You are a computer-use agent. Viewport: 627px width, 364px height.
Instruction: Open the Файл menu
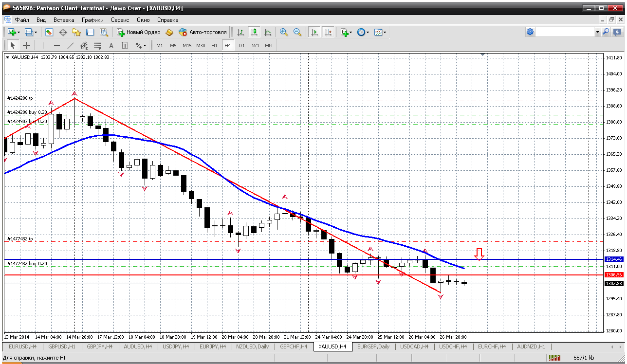pyautogui.click(x=22, y=20)
